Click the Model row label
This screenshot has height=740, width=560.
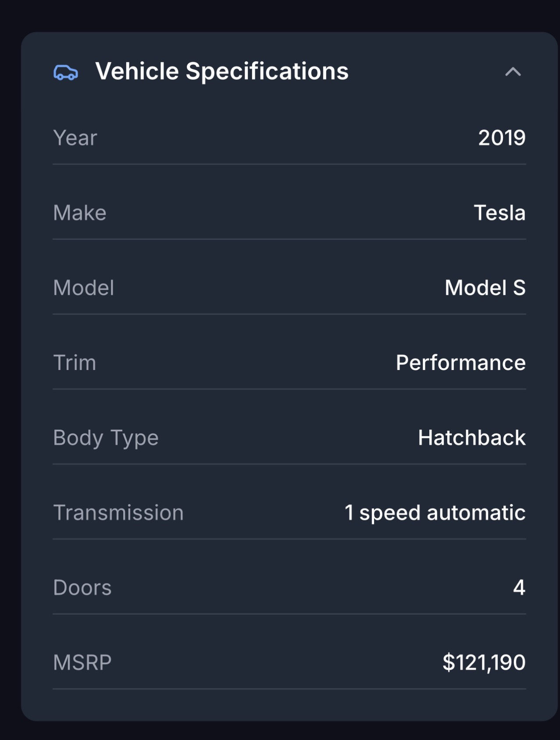pyautogui.click(x=83, y=288)
